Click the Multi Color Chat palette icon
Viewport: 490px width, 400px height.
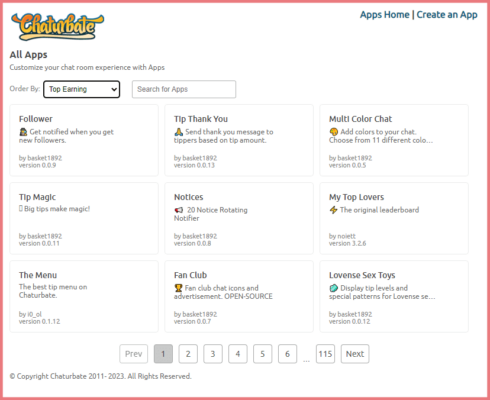[x=334, y=132]
